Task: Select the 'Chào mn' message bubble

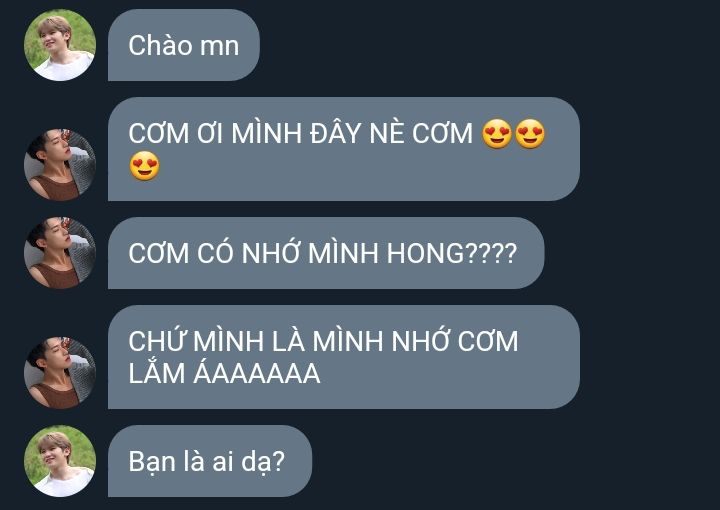Action: [x=184, y=45]
